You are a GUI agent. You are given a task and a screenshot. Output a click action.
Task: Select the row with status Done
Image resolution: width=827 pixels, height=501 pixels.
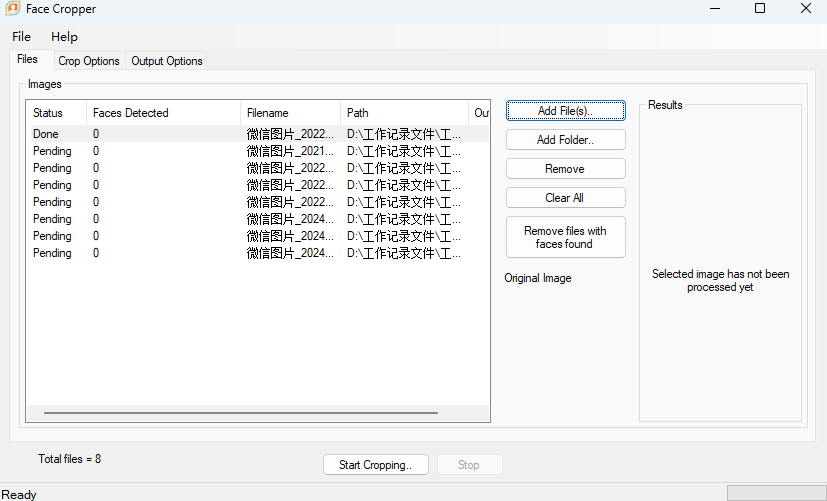[x=258, y=134]
